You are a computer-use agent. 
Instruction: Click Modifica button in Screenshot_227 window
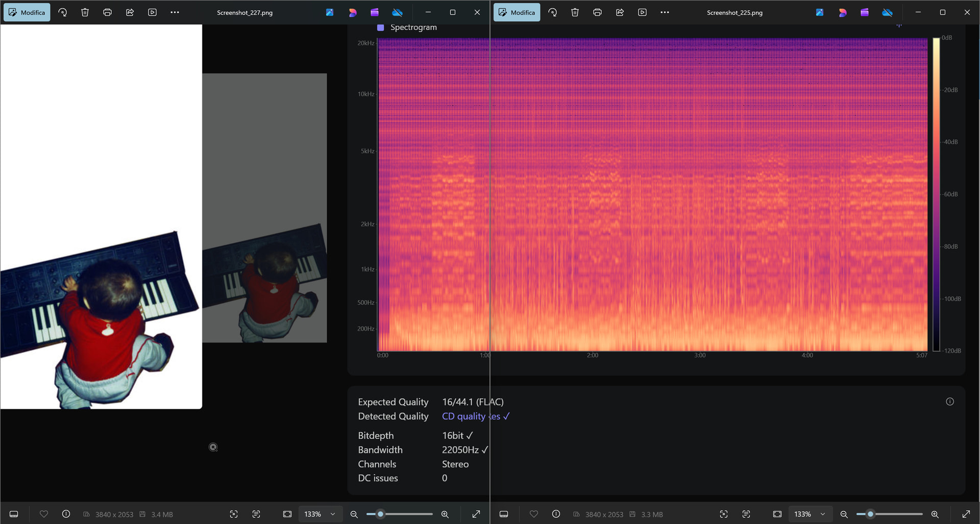[x=27, y=12]
